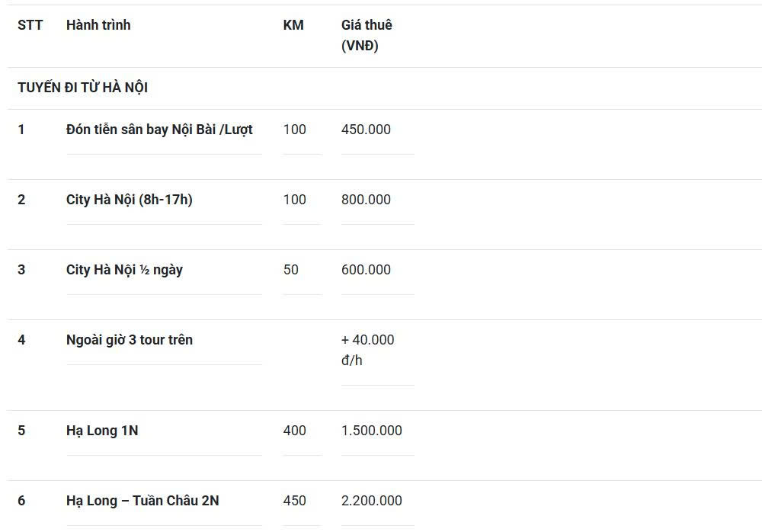Click the "STT" column header

click(x=30, y=25)
